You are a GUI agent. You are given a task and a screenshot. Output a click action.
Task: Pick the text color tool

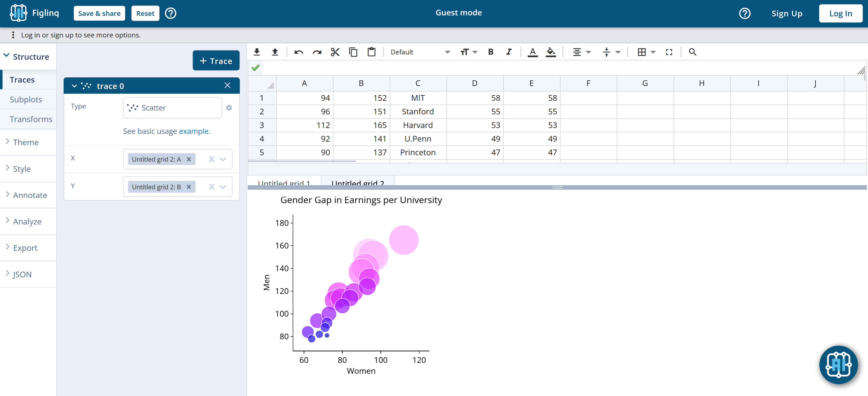click(532, 52)
